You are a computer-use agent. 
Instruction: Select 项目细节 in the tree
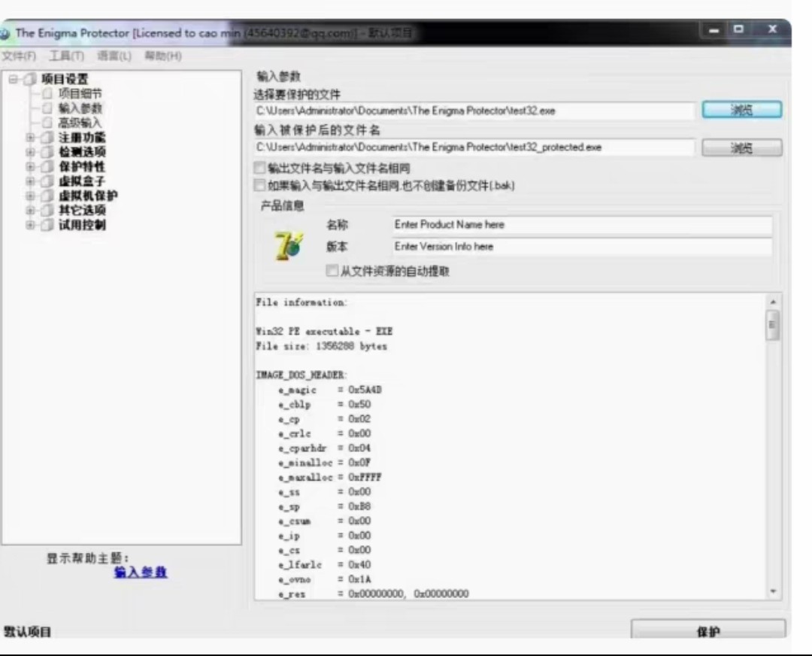(x=80, y=93)
